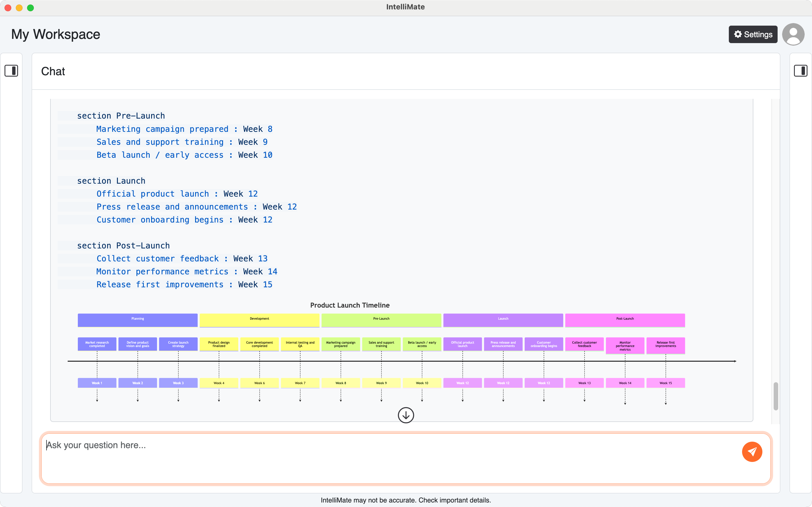Image resolution: width=812 pixels, height=507 pixels.
Task: Click the question input field
Action: click(389, 458)
